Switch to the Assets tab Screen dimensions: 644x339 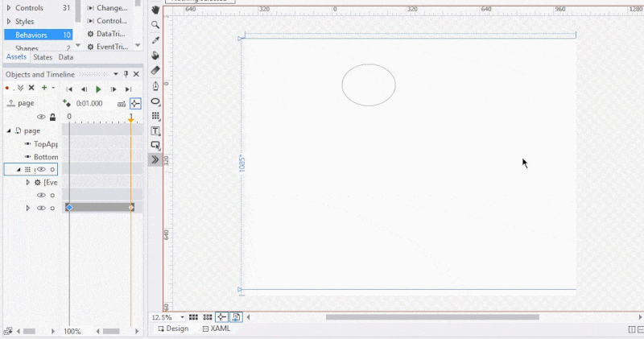[x=16, y=57]
